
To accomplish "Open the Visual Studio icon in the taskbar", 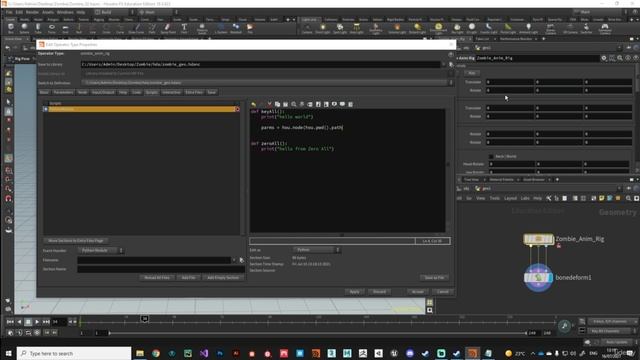I will click(204, 353).
